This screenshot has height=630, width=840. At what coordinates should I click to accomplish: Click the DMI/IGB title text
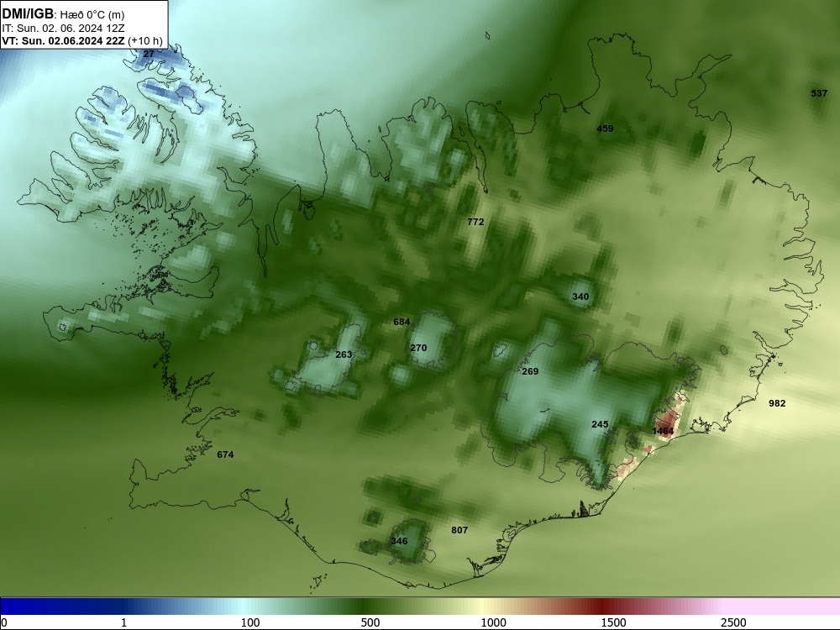tap(28, 14)
